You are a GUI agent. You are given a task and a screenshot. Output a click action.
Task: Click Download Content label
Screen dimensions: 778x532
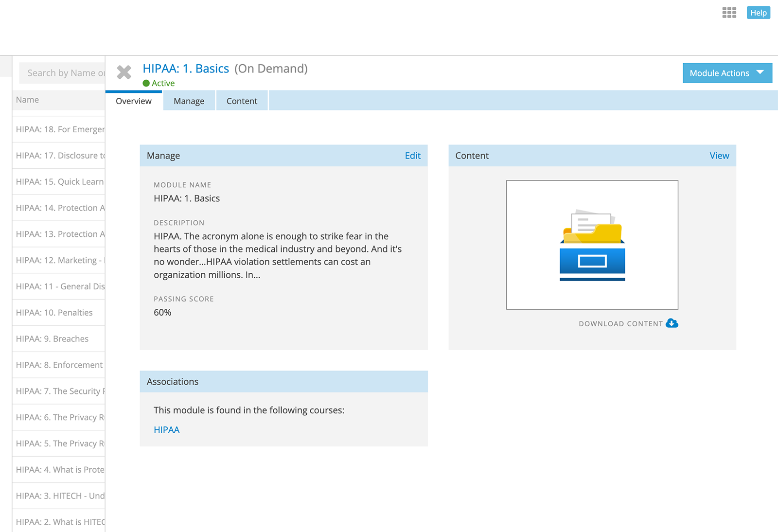[x=621, y=324]
